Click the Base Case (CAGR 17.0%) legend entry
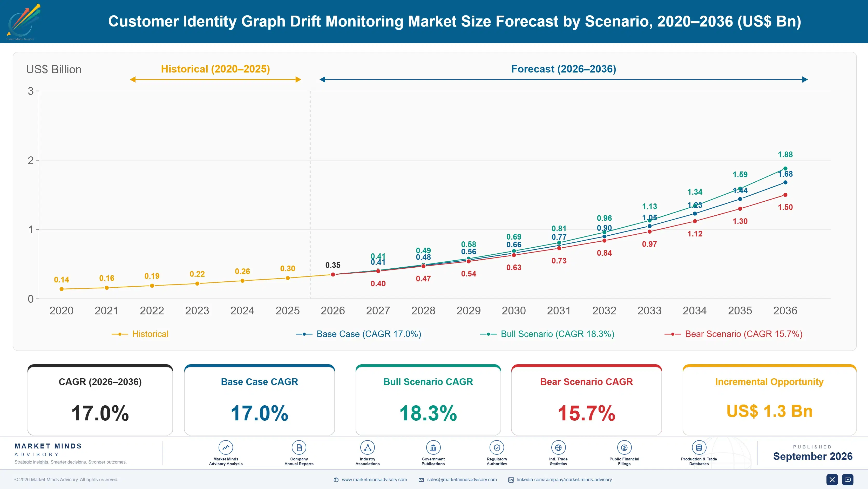 pyautogui.click(x=358, y=334)
